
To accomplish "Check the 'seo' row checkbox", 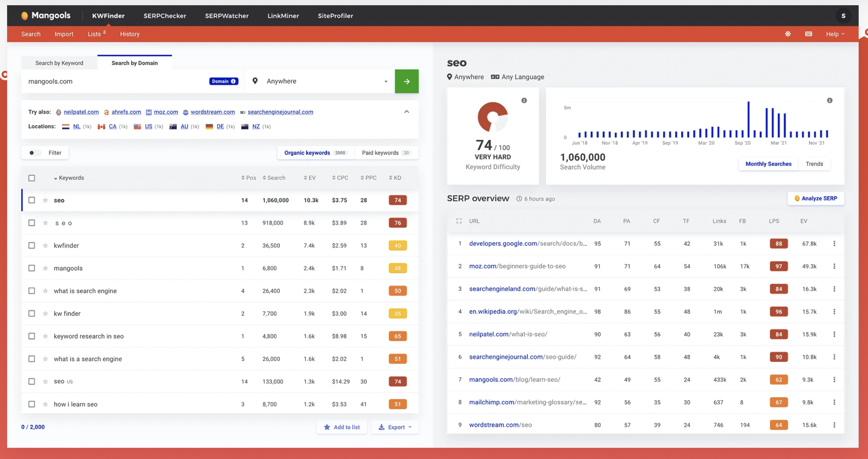I will tap(32, 200).
